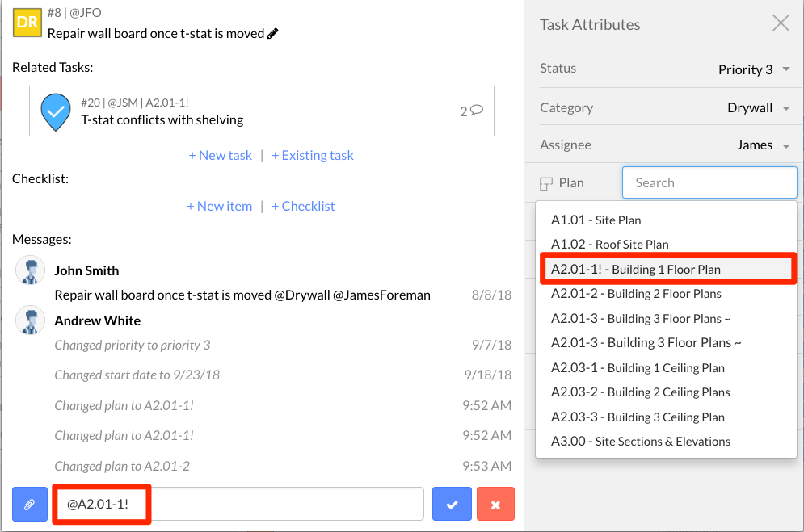Choose A3.00 - Site Sections & Elevations
This screenshot has height=532, width=804.
641,441
